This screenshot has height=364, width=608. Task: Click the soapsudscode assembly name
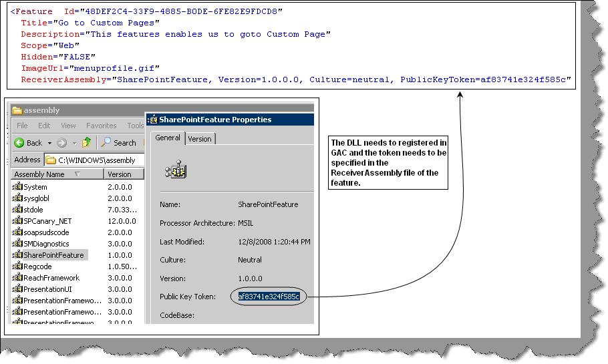click(x=46, y=232)
